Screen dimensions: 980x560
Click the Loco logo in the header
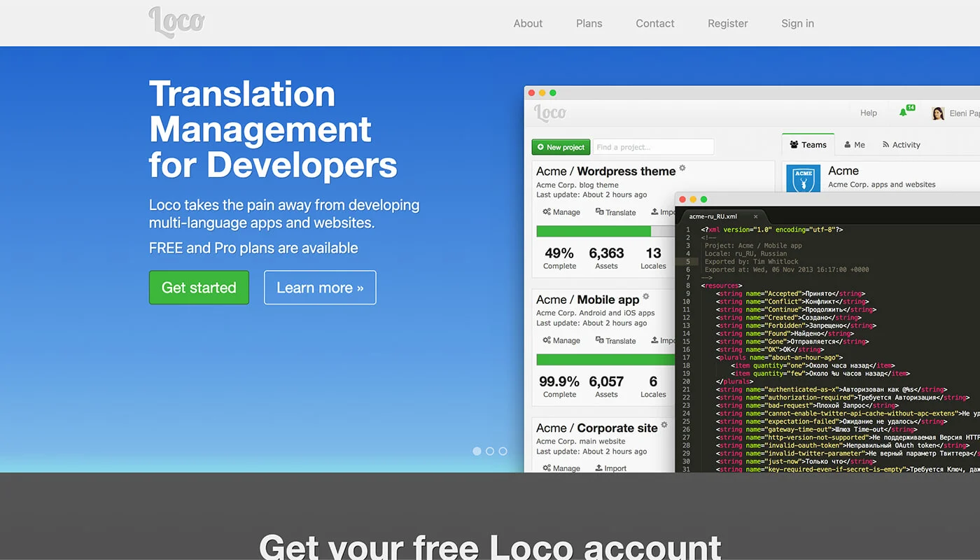click(x=176, y=22)
